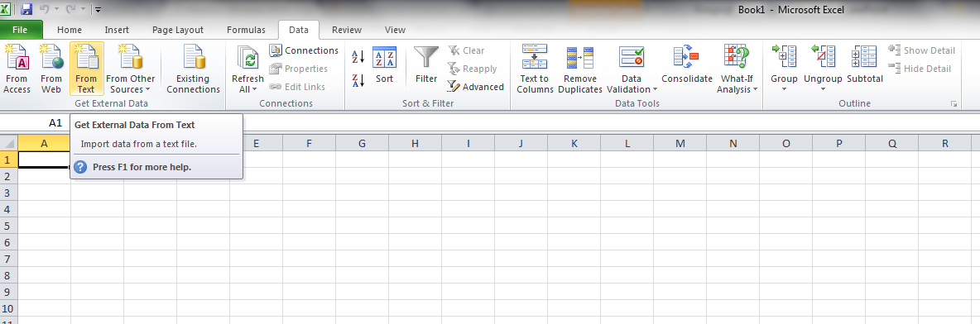The width and height of the screenshot is (980, 324).
Task: Toggle the Filter funnel
Action: [x=426, y=65]
